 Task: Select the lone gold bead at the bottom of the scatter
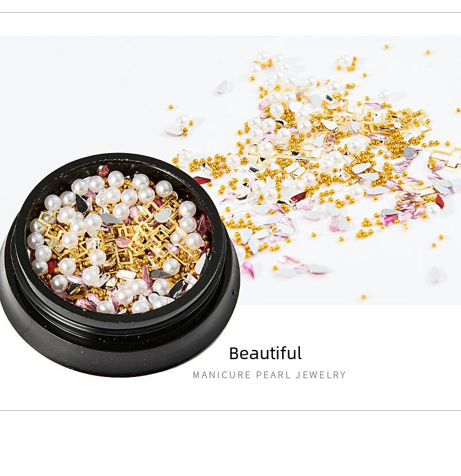click(x=363, y=297)
